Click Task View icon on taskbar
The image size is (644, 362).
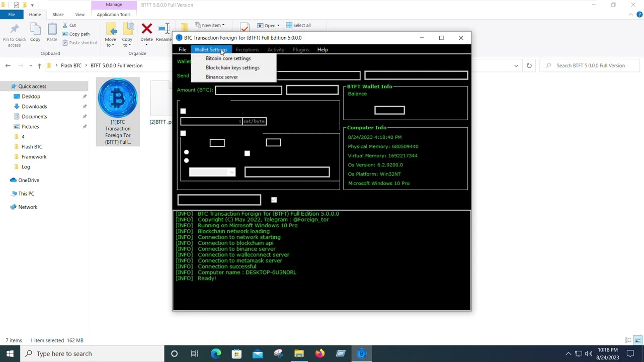pos(195,353)
